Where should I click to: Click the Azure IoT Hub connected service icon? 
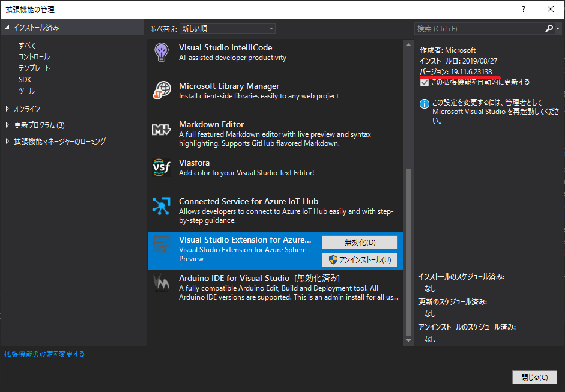point(161,206)
